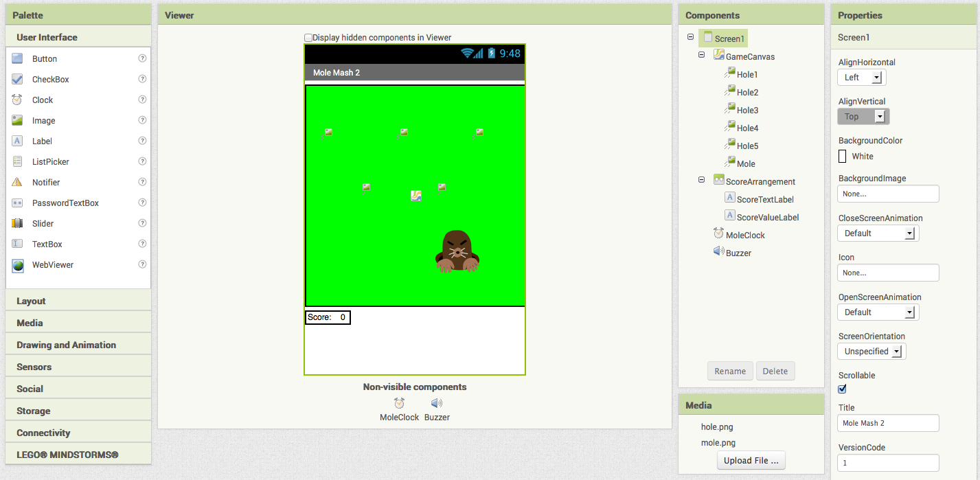
Task: Collapse the ScoreArrangement tree node
Action: [701, 179]
